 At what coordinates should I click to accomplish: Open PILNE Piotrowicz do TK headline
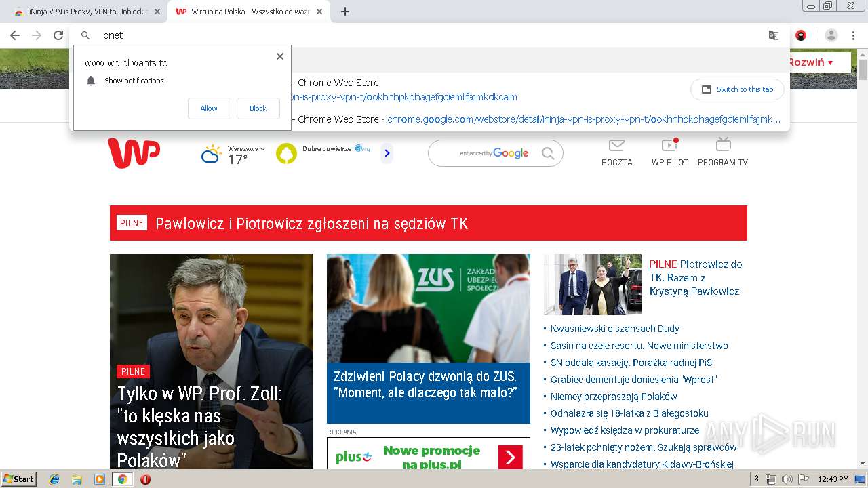coord(696,278)
